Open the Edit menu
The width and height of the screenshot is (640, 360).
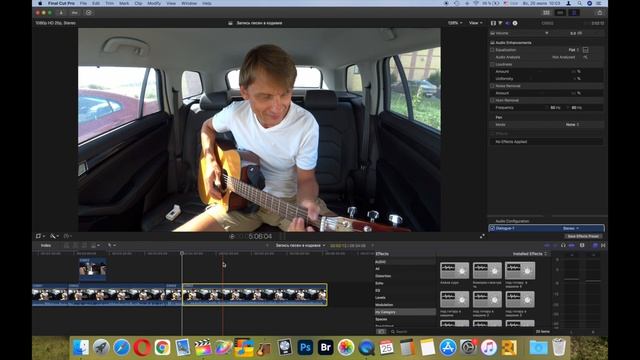tap(96, 3)
